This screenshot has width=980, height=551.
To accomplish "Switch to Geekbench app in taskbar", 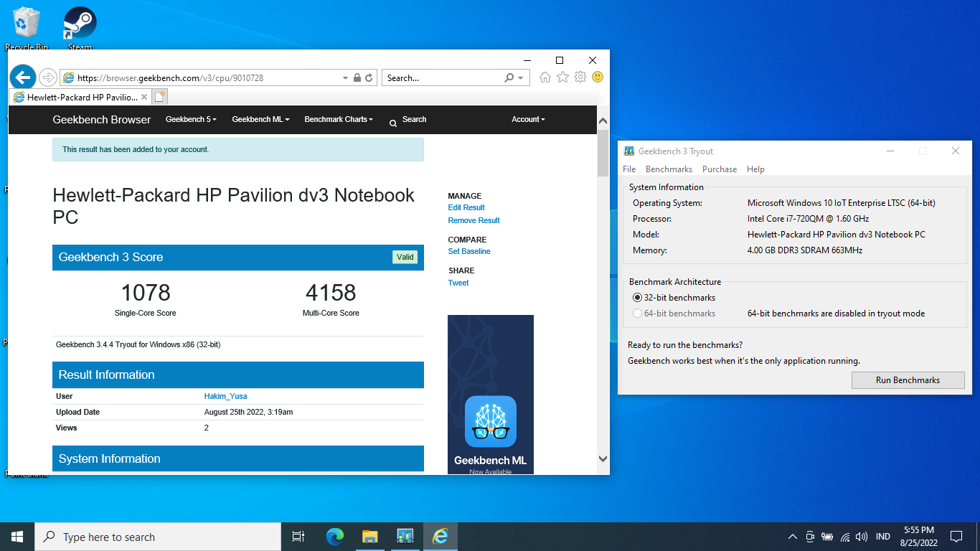I will [405, 537].
